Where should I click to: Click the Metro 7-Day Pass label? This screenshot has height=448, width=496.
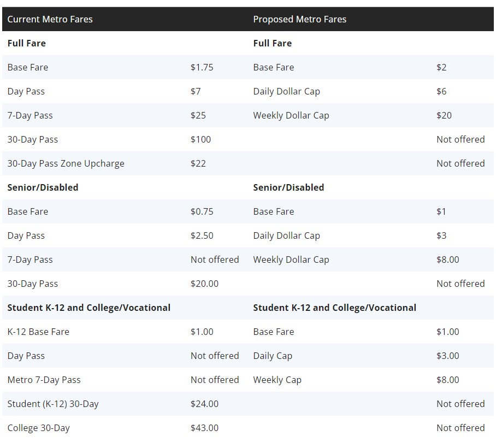(x=44, y=380)
